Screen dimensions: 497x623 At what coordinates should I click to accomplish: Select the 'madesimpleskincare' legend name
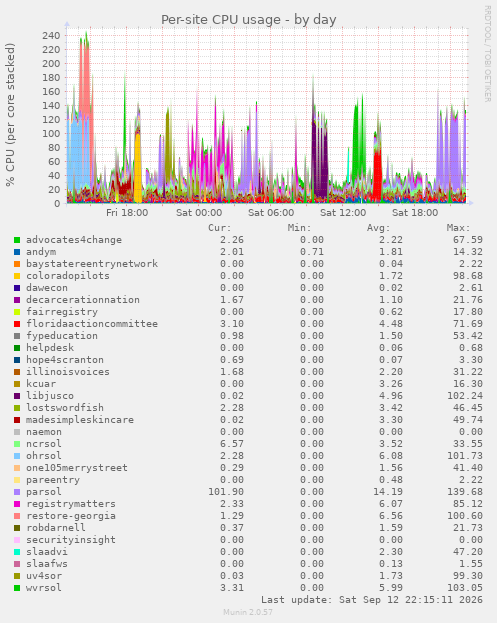click(80, 420)
